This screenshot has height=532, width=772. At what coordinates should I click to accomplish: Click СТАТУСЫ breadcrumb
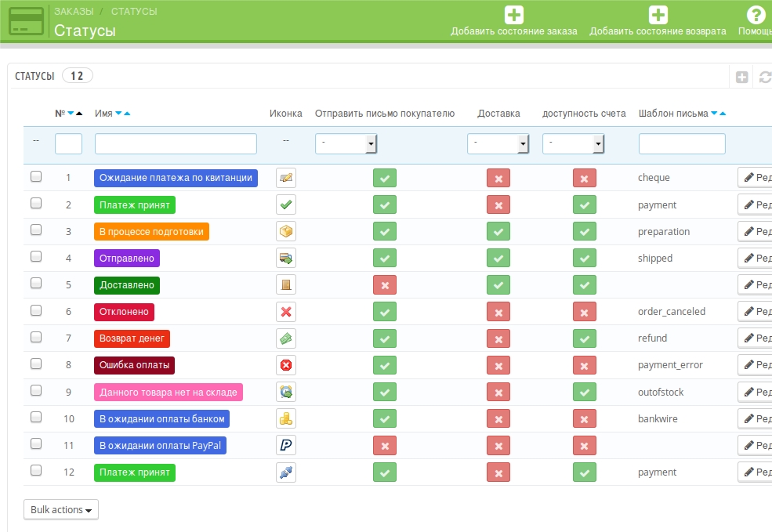point(134,11)
